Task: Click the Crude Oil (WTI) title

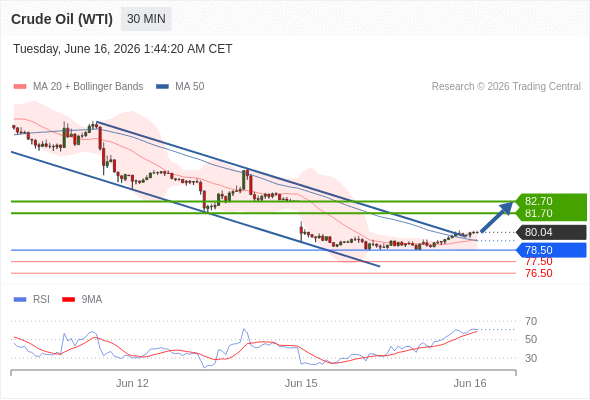Action: pos(62,19)
